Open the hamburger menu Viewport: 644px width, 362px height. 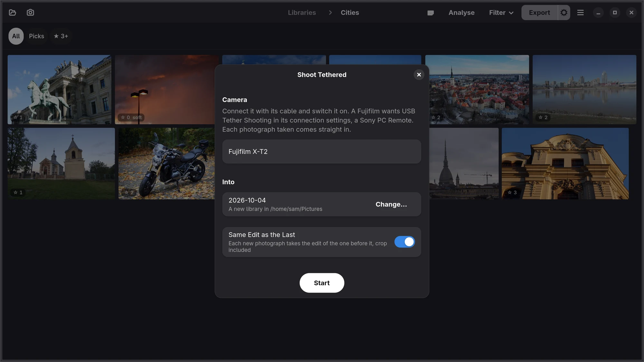tap(580, 13)
